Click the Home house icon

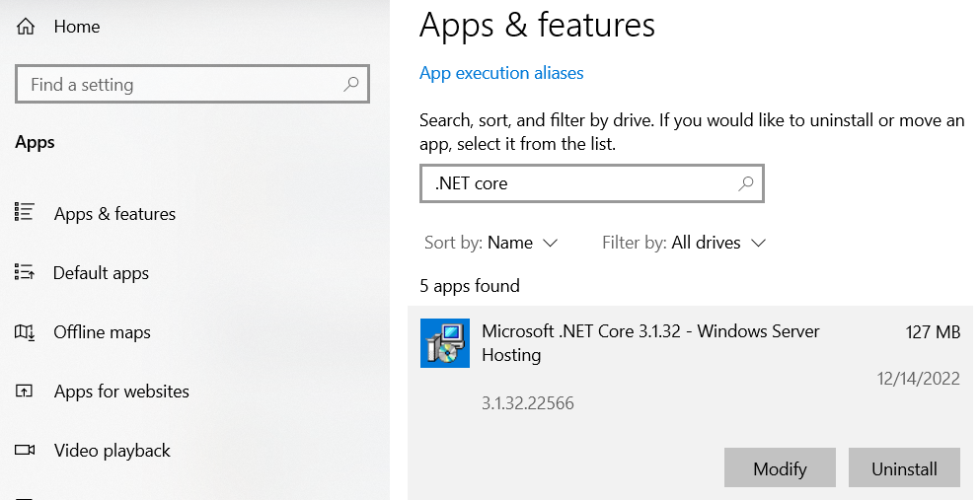pyautogui.click(x=25, y=27)
